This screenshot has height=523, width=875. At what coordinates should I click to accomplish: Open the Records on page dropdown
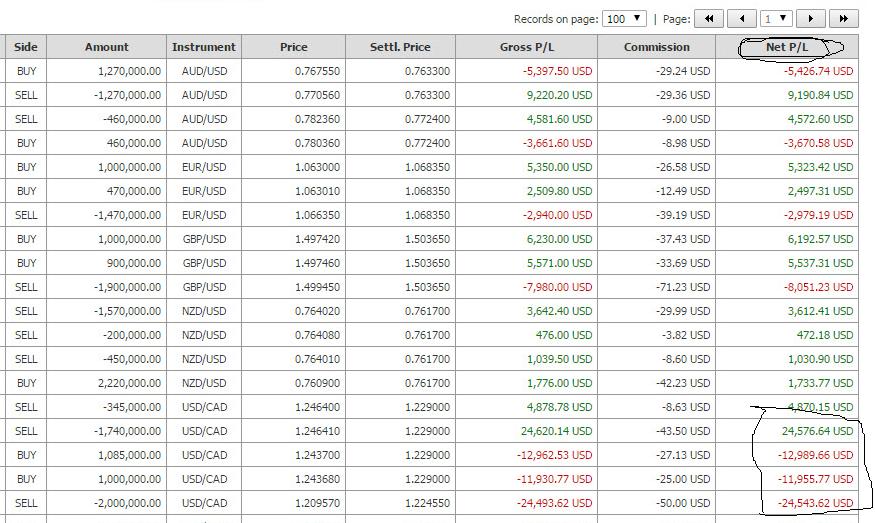pos(625,18)
